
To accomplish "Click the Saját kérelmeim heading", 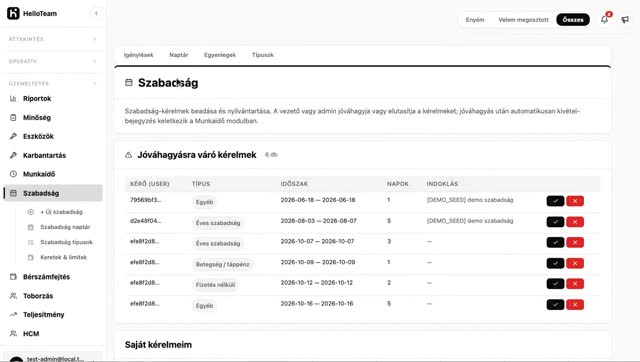I will (x=158, y=344).
